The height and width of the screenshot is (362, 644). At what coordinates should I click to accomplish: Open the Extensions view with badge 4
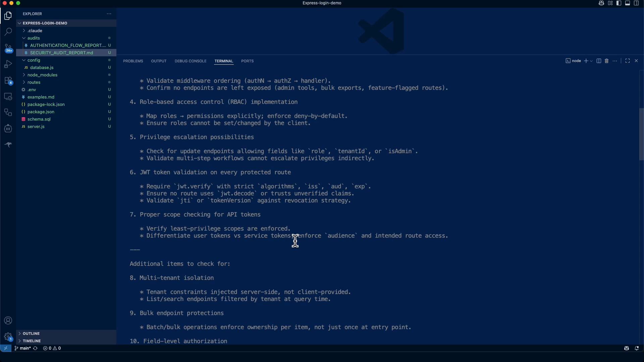(x=8, y=80)
